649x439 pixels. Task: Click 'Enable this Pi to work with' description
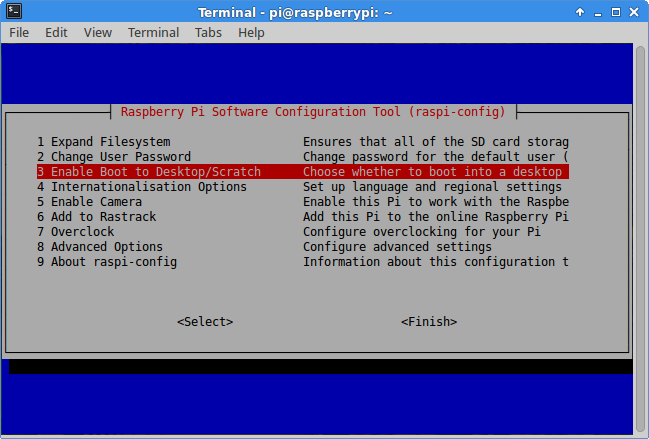click(x=436, y=202)
